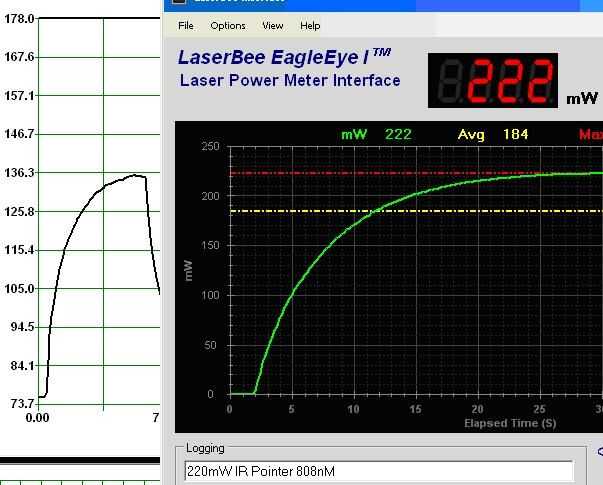
Task: Click the Logging text field
Action: point(379,471)
